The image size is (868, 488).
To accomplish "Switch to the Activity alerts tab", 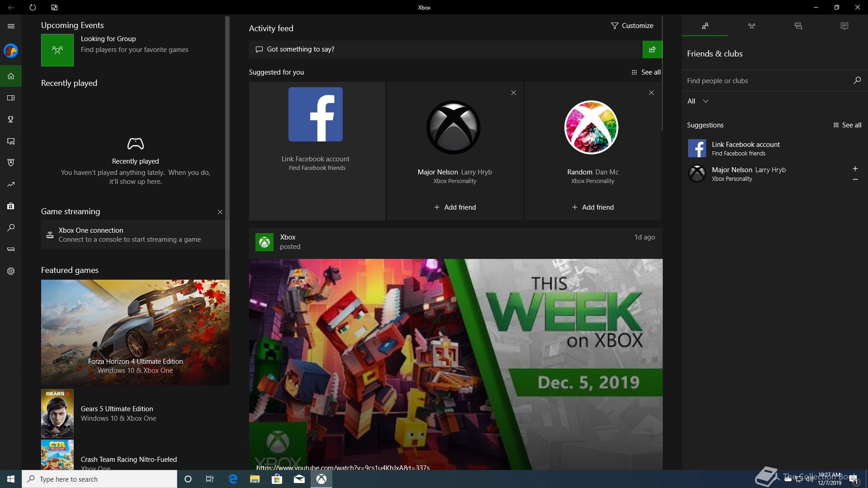I will point(844,26).
